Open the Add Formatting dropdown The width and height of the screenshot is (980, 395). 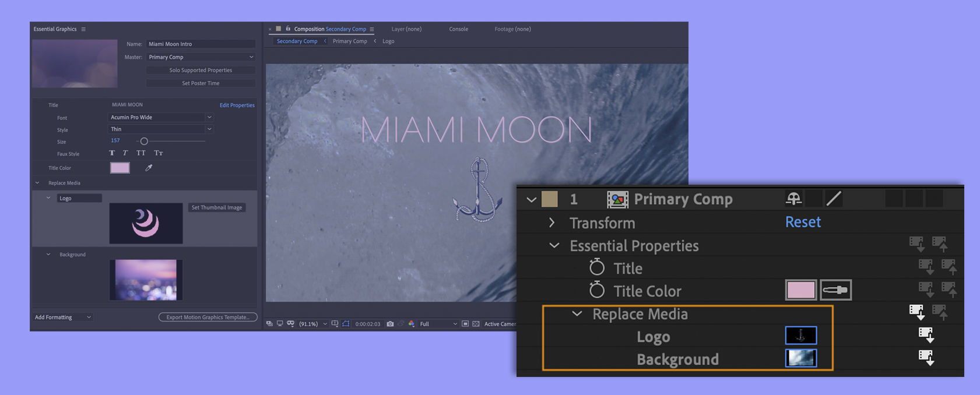(63, 317)
